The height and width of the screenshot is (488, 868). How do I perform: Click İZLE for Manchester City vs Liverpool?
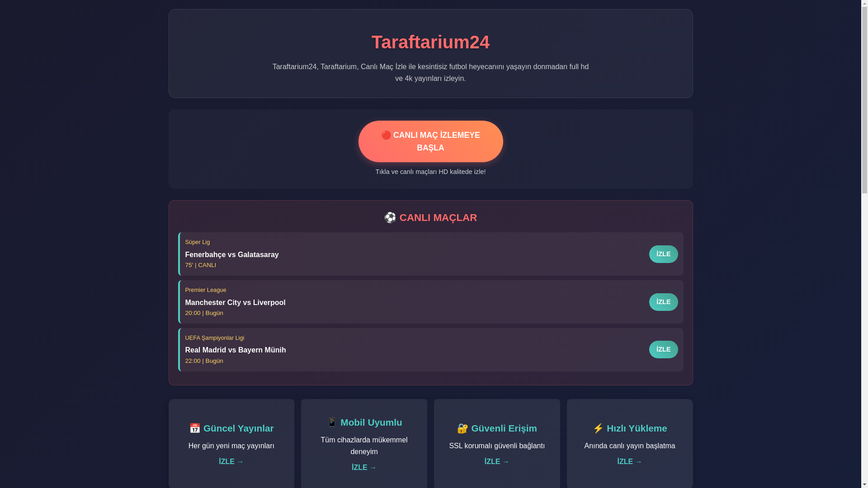coord(663,302)
